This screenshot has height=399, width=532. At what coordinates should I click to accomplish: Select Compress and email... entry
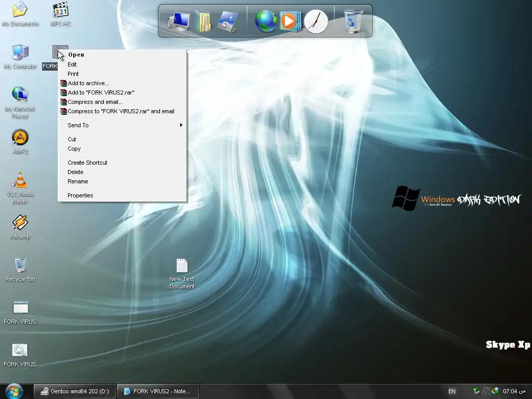pyautogui.click(x=122, y=102)
